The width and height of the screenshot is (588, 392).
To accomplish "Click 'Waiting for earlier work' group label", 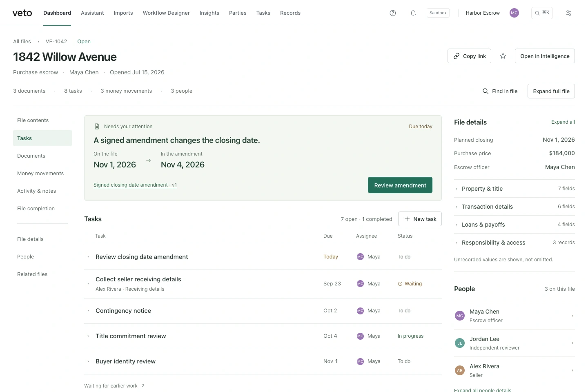I will pos(111,386).
